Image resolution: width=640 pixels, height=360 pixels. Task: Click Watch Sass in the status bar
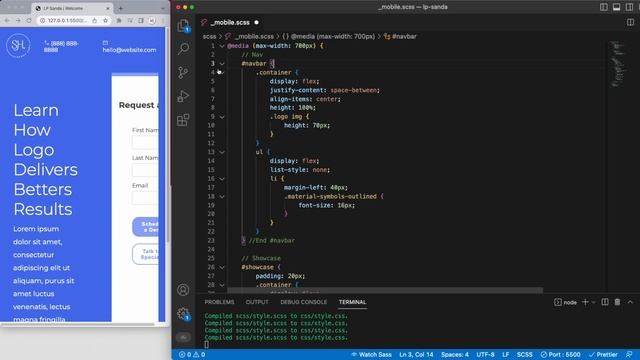coord(371,354)
